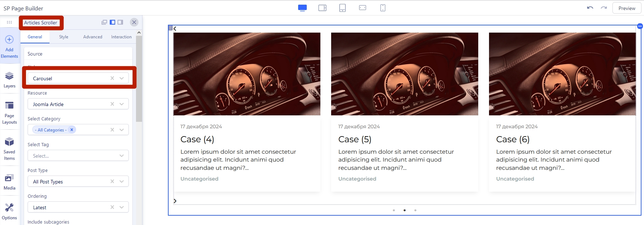This screenshot has height=225, width=644.
Task: Switch to mobile portrait device view
Action: pos(383,8)
